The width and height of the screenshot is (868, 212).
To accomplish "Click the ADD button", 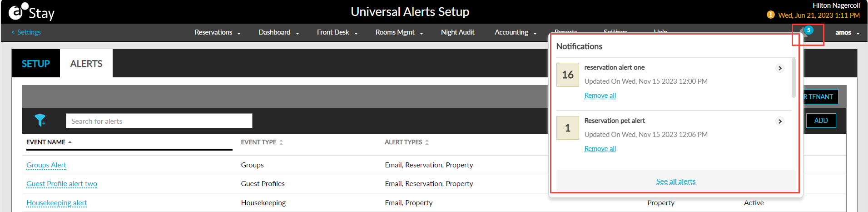I will [x=821, y=121].
